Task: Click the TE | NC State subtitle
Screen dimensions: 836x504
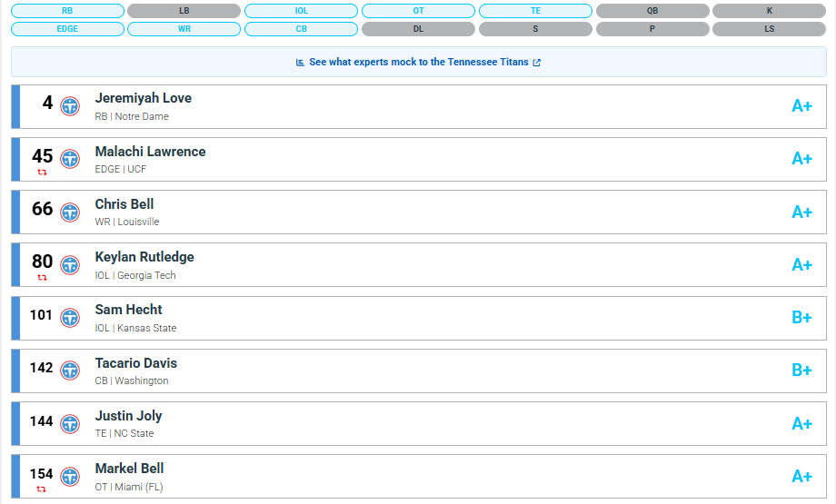Action: (x=124, y=434)
